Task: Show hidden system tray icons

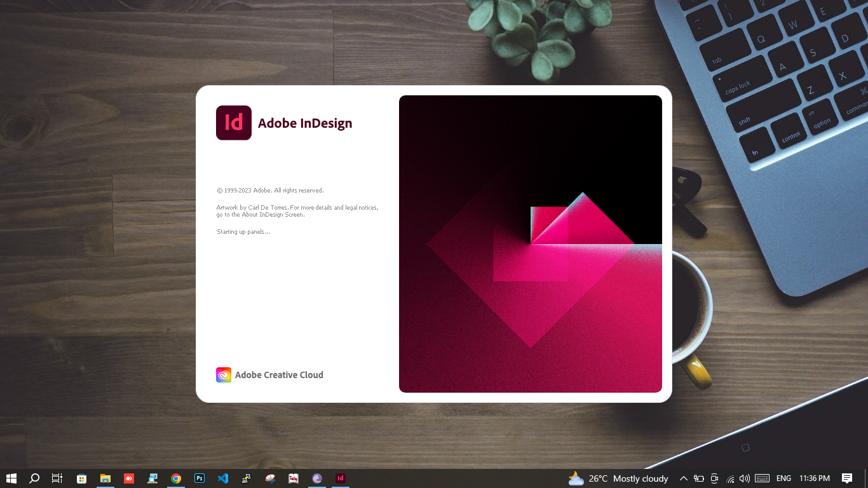Action: (684, 478)
